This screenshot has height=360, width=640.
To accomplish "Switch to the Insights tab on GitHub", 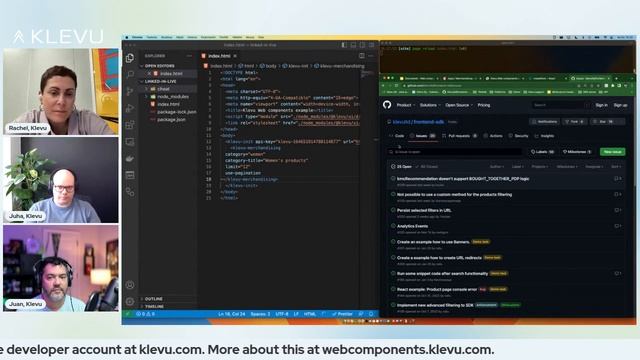I will [x=544, y=136].
